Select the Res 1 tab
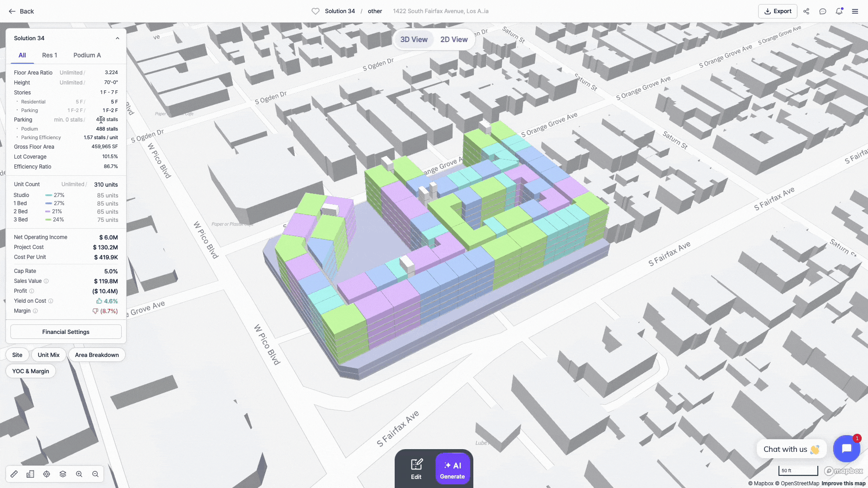The height and width of the screenshot is (488, 868). (x=49, y=55)
